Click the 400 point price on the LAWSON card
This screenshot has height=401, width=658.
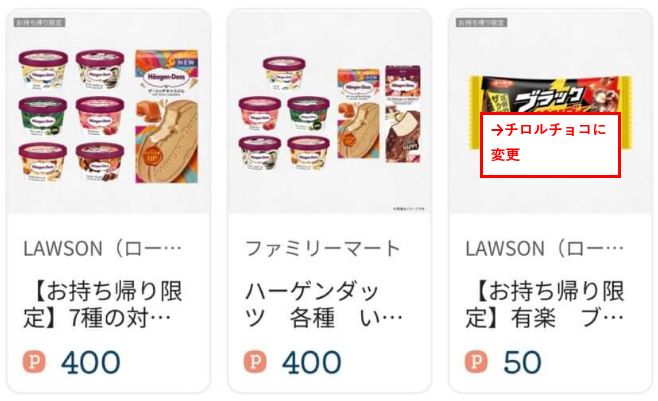pos(91,362)
